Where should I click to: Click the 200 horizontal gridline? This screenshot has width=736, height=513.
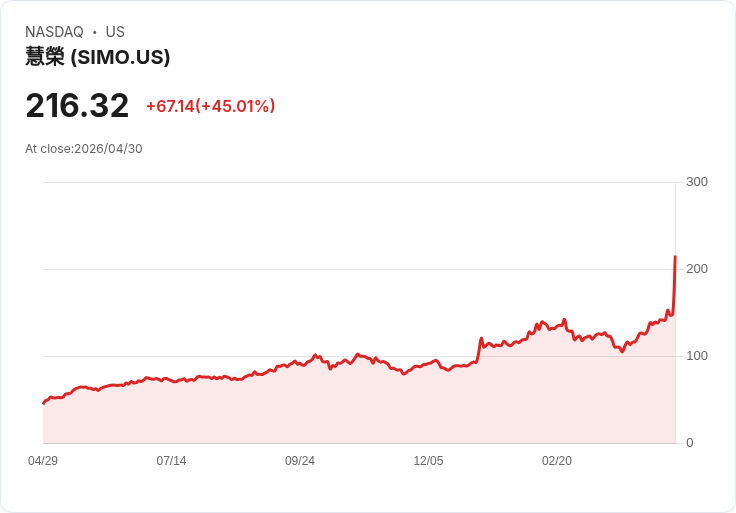pyautogui.click(x=359, y=269)
